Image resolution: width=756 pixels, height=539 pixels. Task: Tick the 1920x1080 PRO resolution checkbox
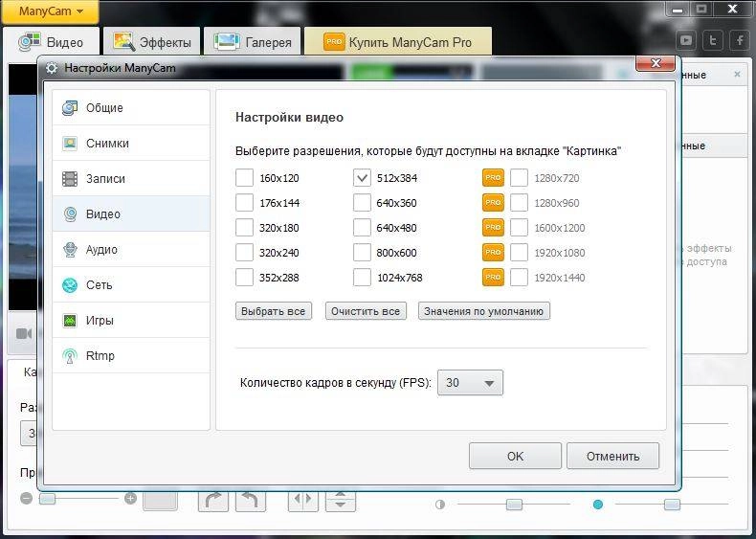coord(520,253)
